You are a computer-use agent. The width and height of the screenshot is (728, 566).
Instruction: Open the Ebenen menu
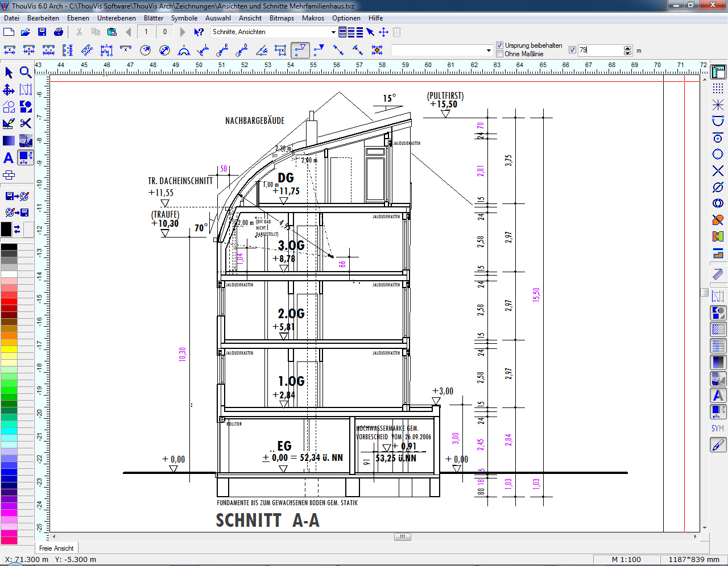point(78,18)
